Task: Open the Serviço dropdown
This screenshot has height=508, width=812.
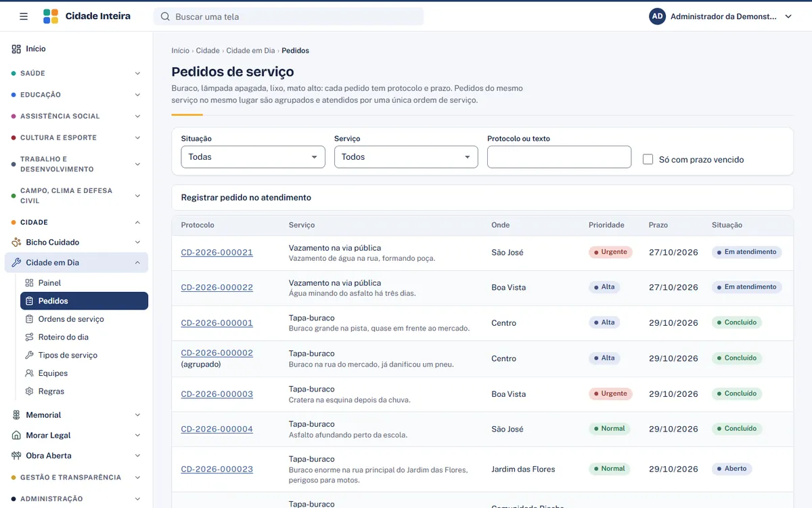Action: [x=406, y=157]
